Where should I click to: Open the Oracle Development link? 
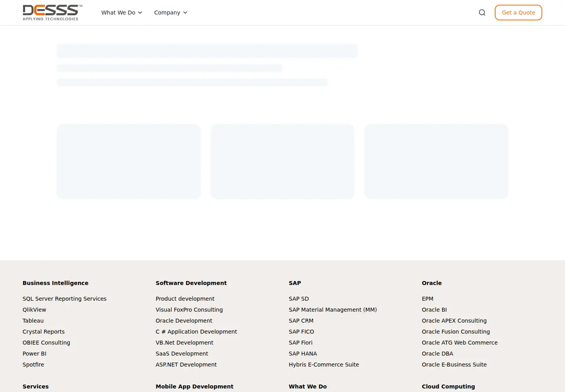click(184, 321)
